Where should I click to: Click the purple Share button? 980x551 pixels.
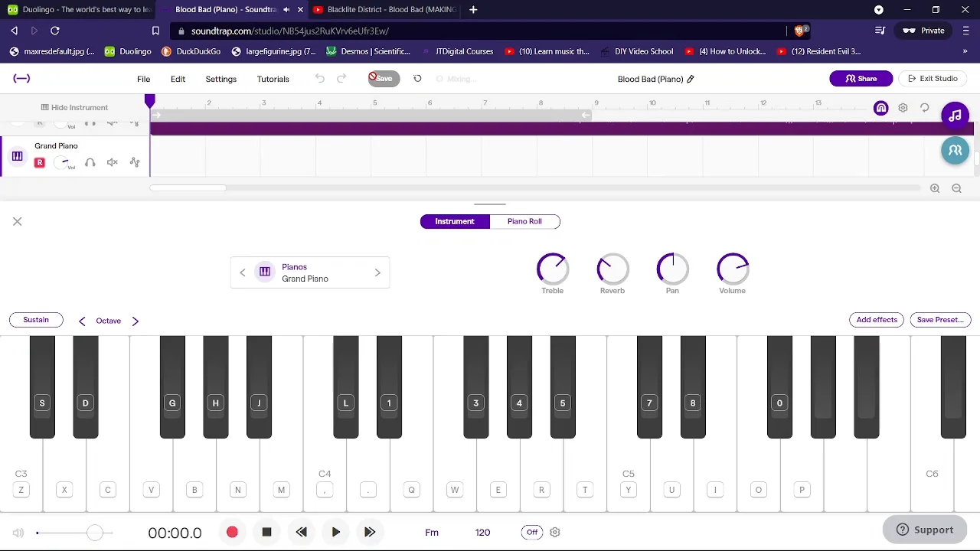(861, 79)
